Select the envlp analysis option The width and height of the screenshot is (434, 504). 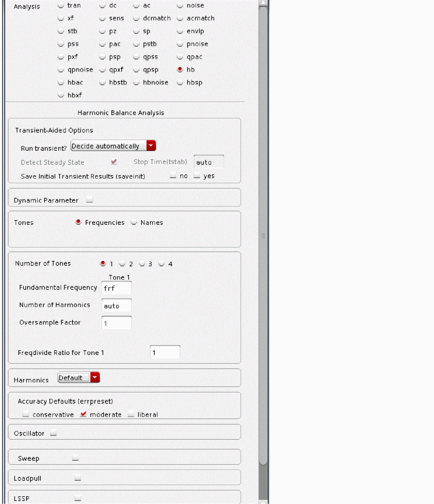click(x=180, y=31)
